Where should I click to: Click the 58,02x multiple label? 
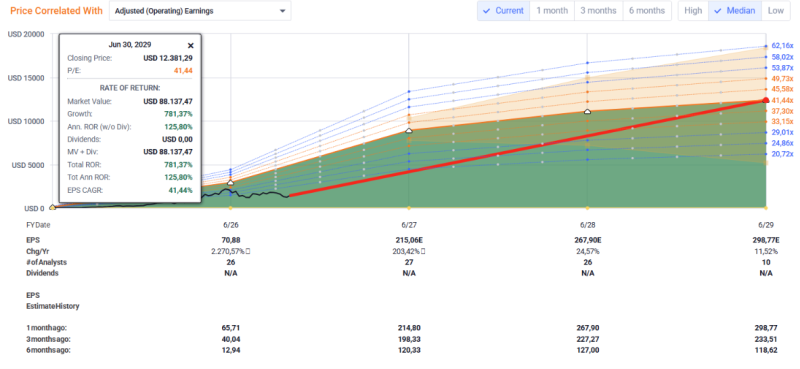(782, 57)
